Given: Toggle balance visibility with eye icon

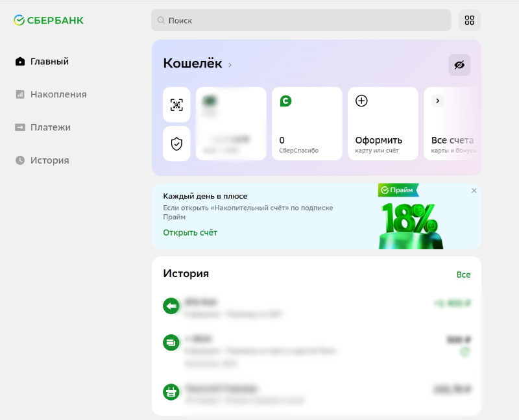Looking at the screenshot, I should pyautogui.click(x=459, y=65).
